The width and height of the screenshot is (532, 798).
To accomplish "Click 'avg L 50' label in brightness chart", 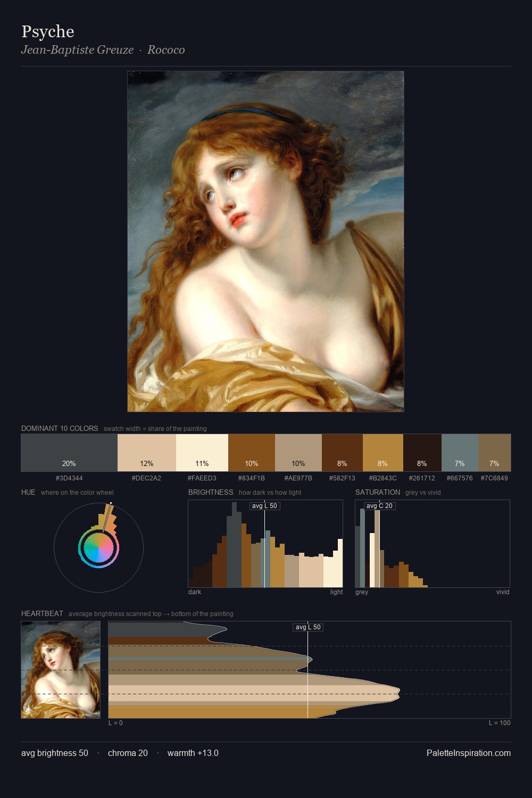I will point(264,506).
